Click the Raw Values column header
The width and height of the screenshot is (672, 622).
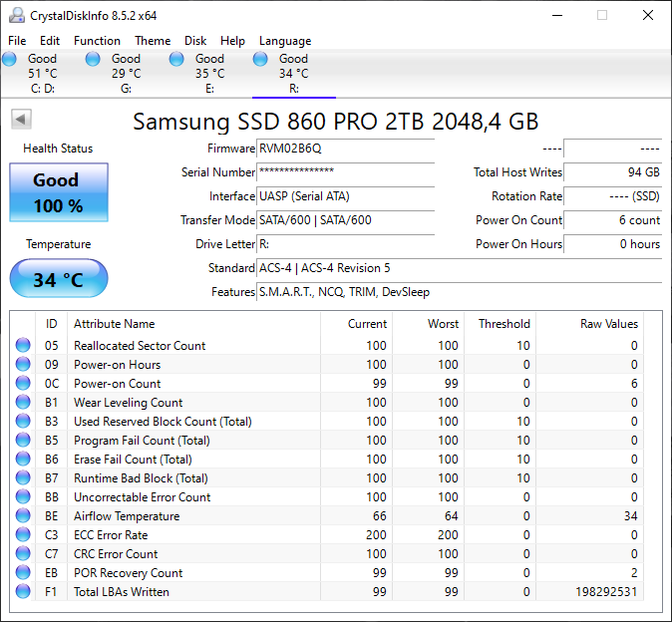(x=608, y=324)
